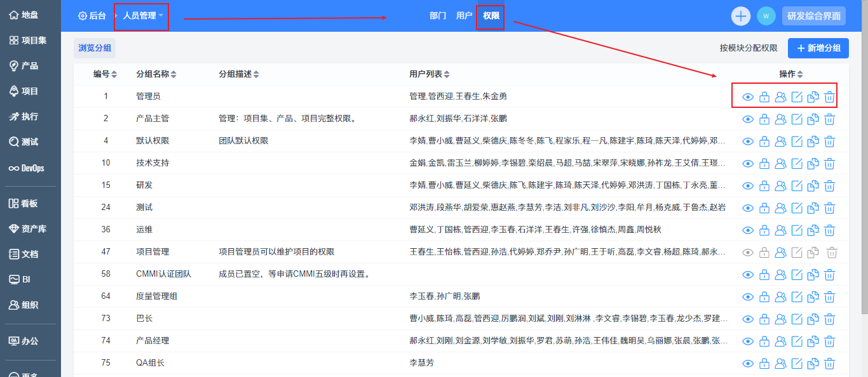Open permission lock icon for 研发 group
This screenshot has width=868, height=377.
pyautogui.click(x=764, y=186)
